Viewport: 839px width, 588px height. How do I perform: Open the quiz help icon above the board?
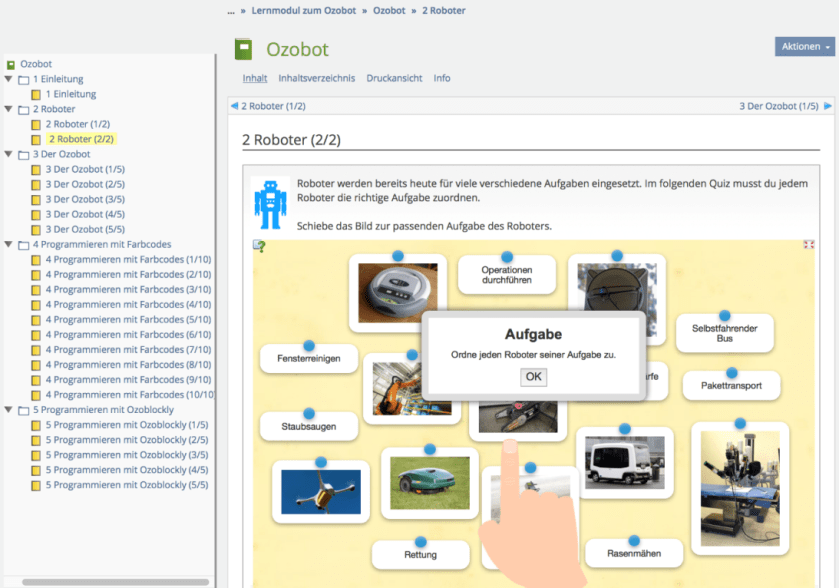pyautogui.click(x=259, y=245)
